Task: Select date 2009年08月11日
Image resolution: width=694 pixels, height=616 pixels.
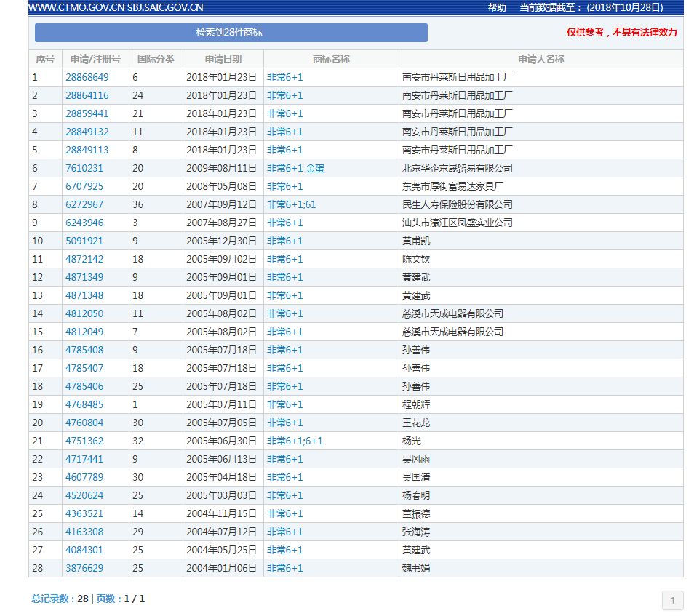Action: click(x=221, y=168)
